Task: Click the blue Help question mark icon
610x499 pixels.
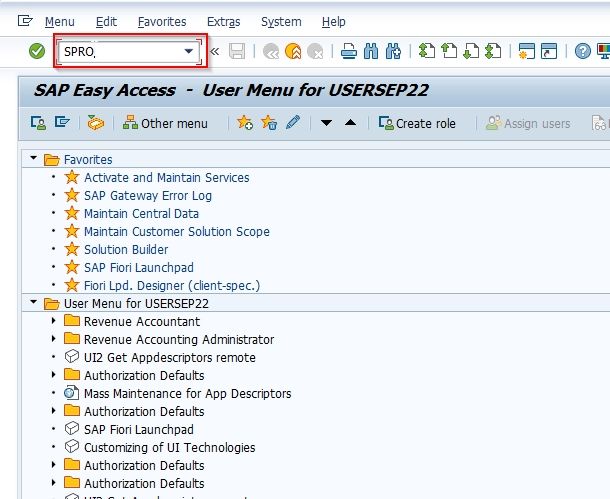Action: click(x=583, y=51)
